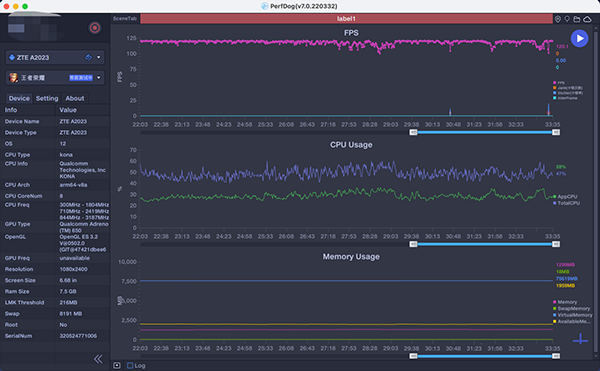
Task: Select the Ram Size value 7.5 GB
Action: click(x=68, y=291)
